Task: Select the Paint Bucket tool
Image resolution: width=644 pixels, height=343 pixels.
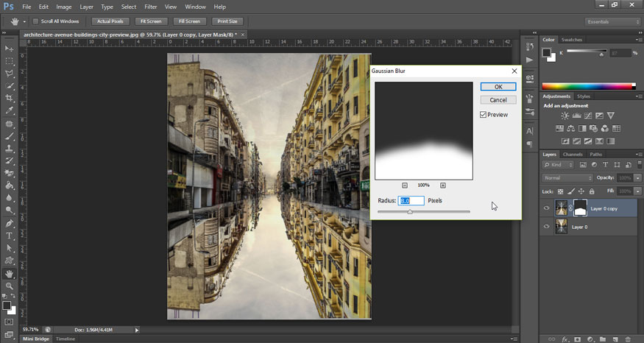Action: coord(9,185)
